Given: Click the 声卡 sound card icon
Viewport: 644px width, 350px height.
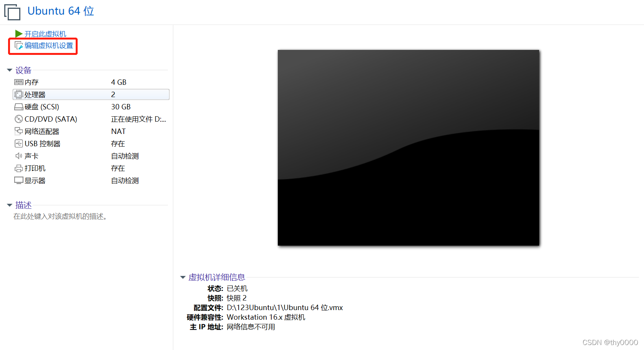Looking at the screenshot, I should coord(18,155).
